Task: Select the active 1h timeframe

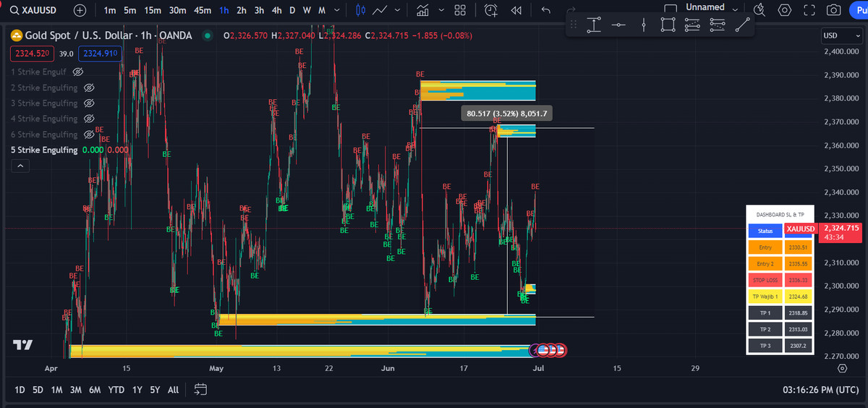Action: pyautogui.click(x=224, y=11)
